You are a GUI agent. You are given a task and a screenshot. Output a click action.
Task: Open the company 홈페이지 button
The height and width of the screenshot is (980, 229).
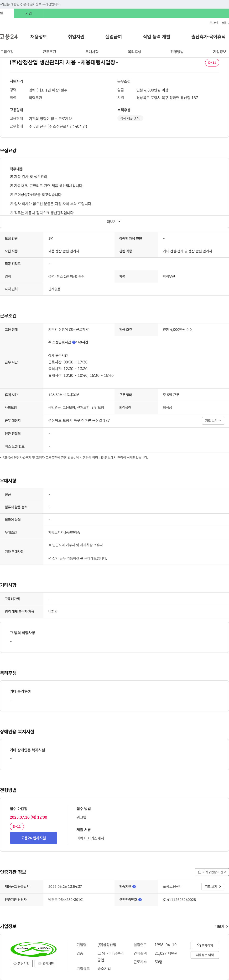205,945
